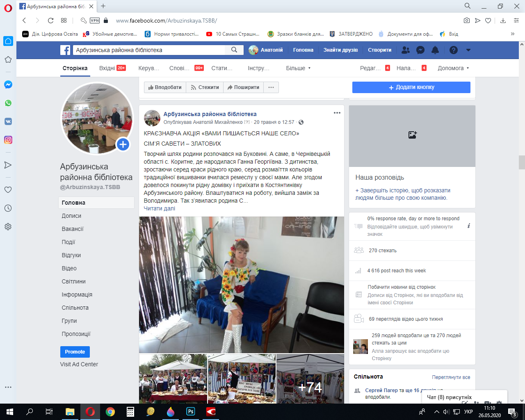The height and width of the screenshot is (420, 525).
Task: Expand the Більше dropdown menu
Action: click(x=298, y=68)
